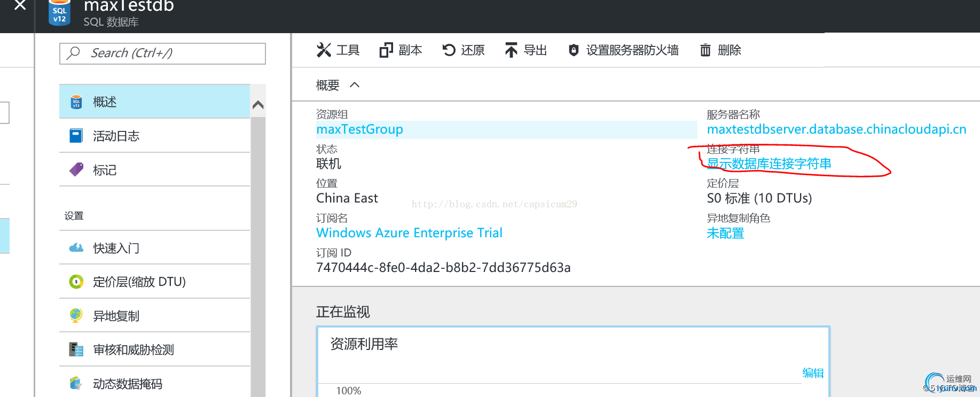Click the China East location text
Viewport: 980px width, 397px height.
click(x=347, y=198)
